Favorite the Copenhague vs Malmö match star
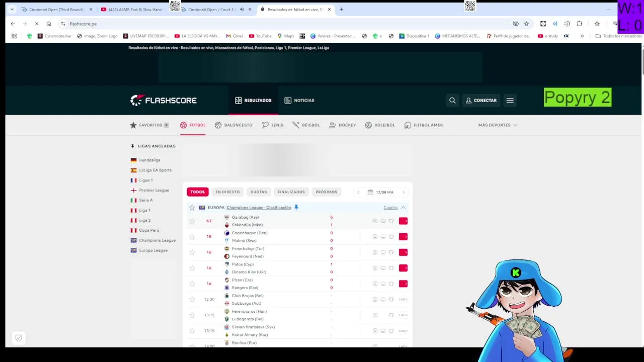Image resolution: width=644 pixels, height=362 pixels. point(192,237)
